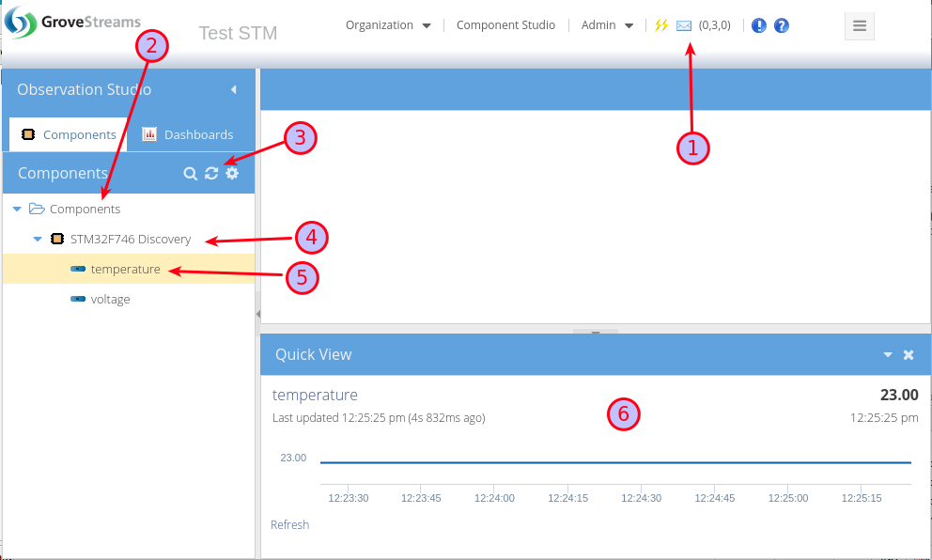Click the GroveStreams logo
The height and width of the screenshot is (560, 932).
73,23
